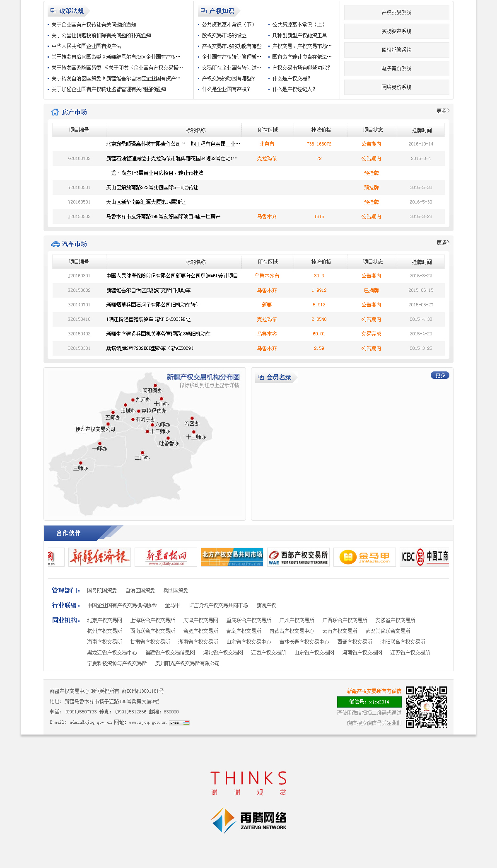Click the WeChat QR code image

[427, 707]
